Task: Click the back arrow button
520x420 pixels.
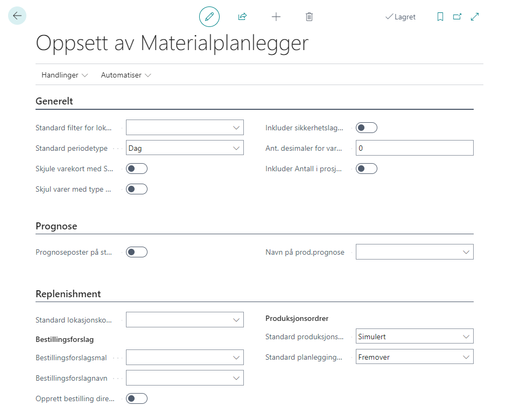Action: pos(17,16)
